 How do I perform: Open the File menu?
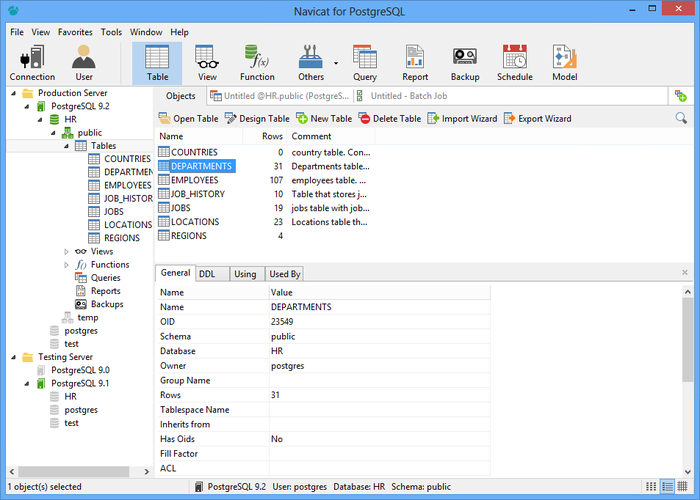17,32
